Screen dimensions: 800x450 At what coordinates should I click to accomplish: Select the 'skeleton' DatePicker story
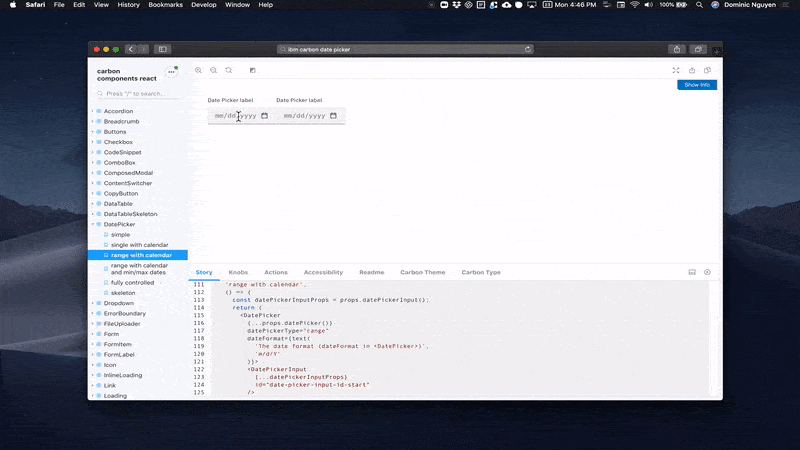pos(123,293)
